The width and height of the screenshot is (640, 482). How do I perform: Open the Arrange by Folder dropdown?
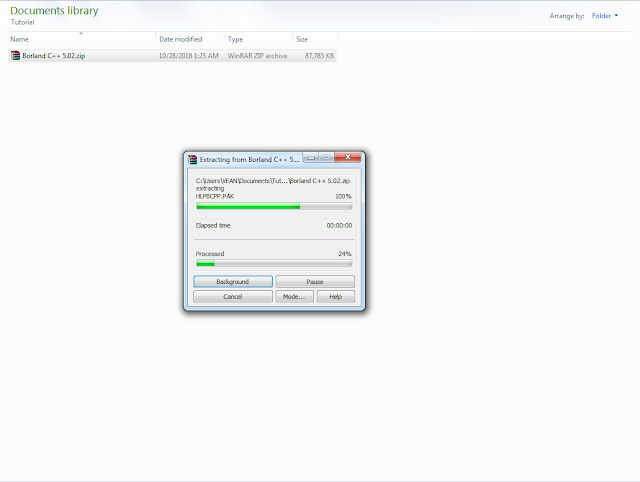tap(605, 16)
